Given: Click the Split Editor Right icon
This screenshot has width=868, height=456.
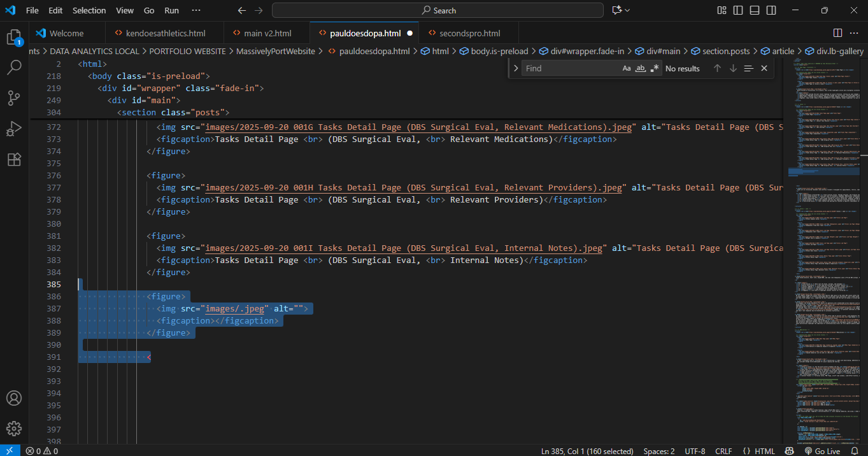Looking at the screenshot, I should coord(837,33).
